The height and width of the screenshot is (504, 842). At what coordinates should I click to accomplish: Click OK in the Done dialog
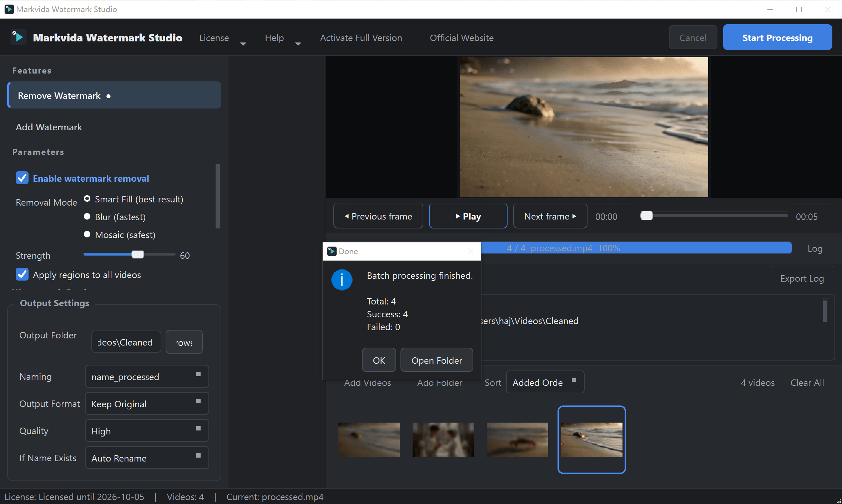379,360
